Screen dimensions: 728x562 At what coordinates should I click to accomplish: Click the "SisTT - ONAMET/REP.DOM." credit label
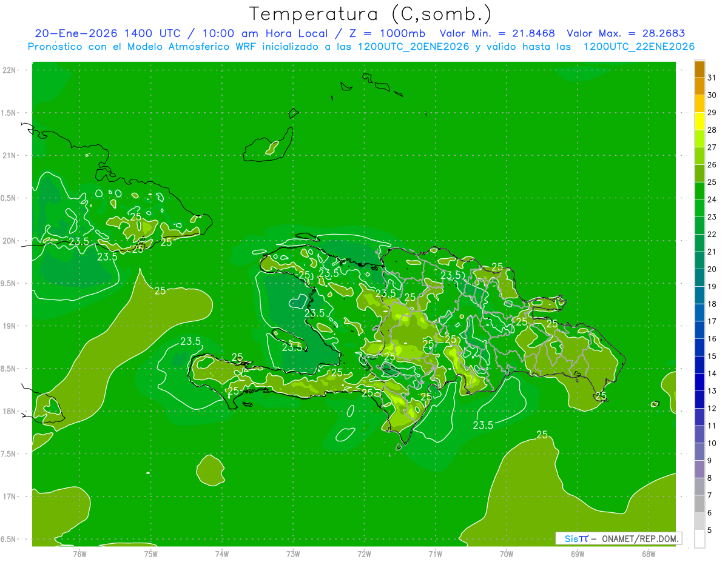pyautogui.click(x=618, y=538)
